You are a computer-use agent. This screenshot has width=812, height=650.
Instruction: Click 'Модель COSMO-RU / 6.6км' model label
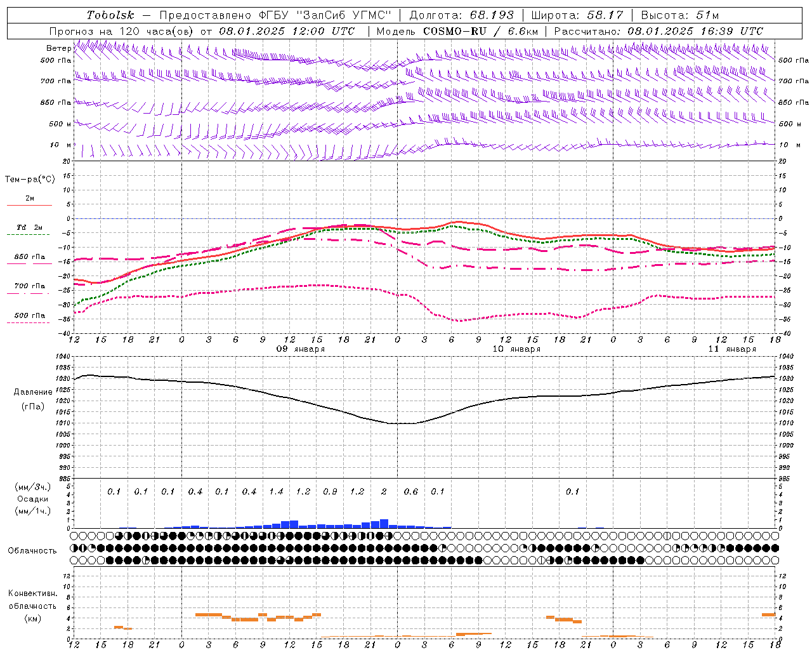[457, 30]
